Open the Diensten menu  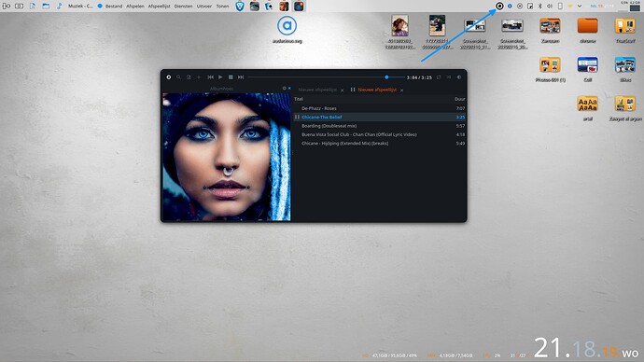click(x=183, y=7)
